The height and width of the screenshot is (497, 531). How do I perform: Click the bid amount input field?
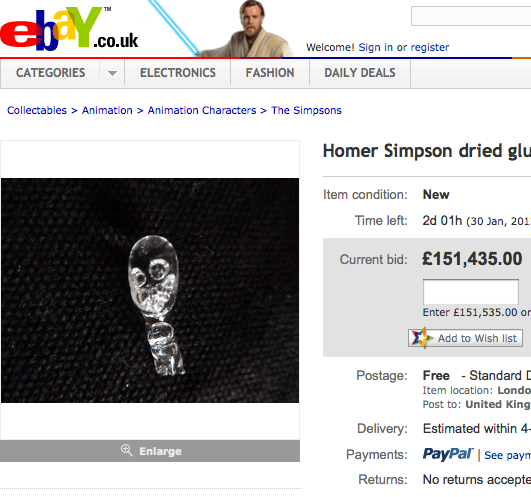(x=471, y=292)
